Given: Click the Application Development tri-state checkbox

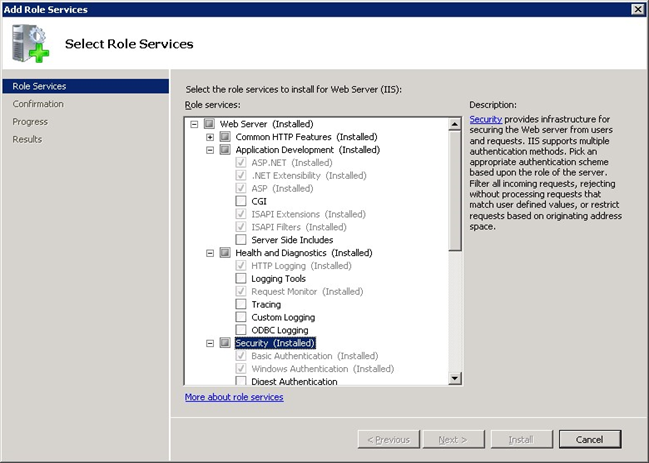Looking at the screenshot, I should click(x=225, y=149).
